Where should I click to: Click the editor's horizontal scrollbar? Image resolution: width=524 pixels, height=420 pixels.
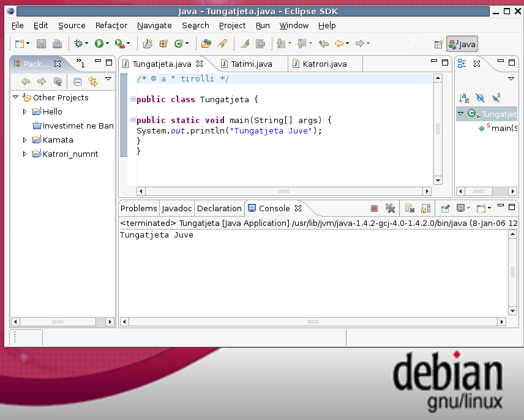(283, 191)
